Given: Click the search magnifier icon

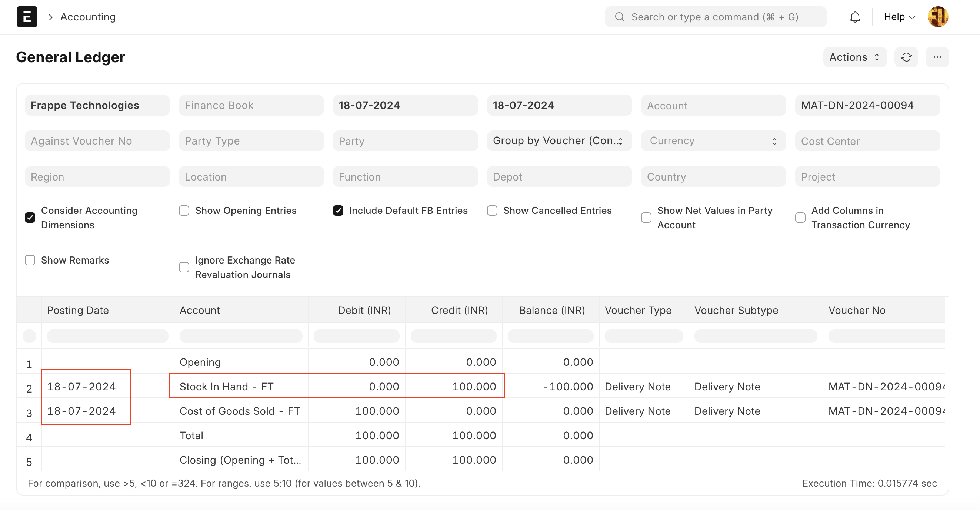Looking at the screenshot, I should pyautogui.click(x=619, y=17).
